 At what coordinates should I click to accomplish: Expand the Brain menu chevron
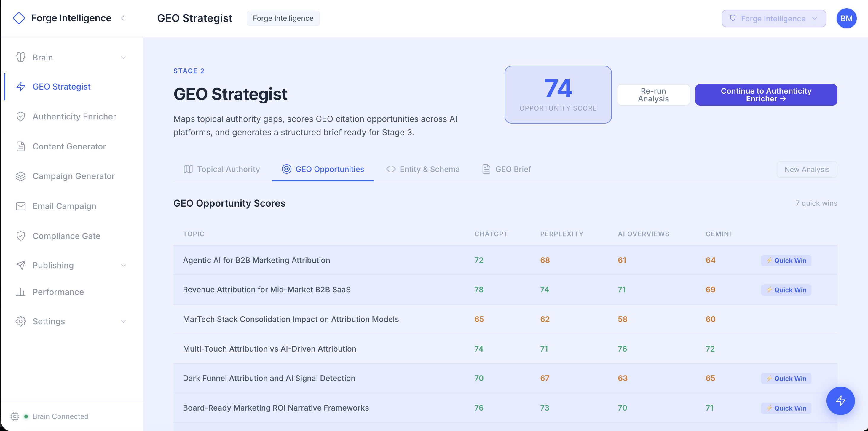(x=123, y=58)
